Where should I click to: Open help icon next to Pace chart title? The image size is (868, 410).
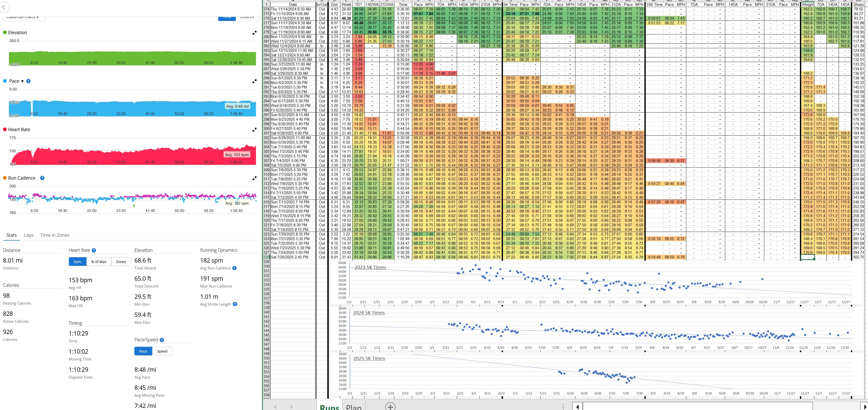[28, 81]
